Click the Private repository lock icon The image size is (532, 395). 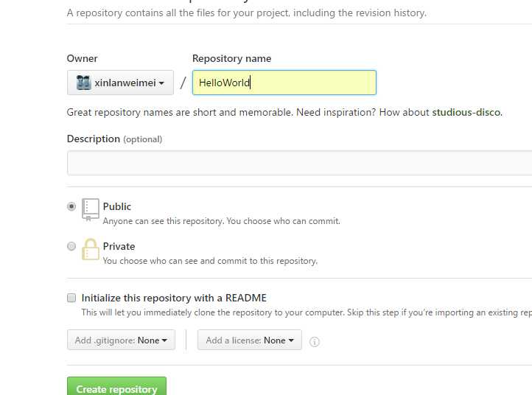coord(90,249)
